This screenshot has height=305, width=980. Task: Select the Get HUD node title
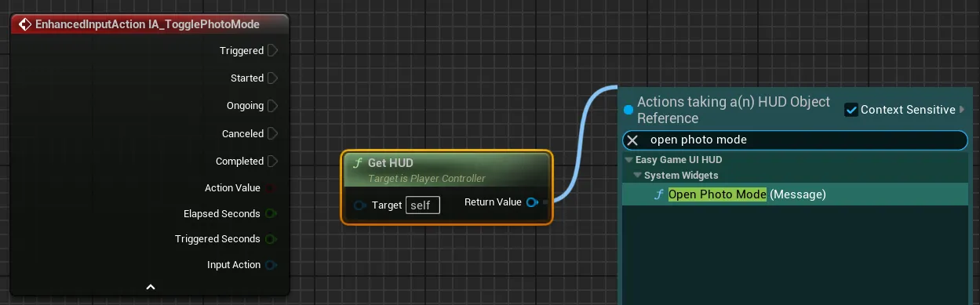coord(391,163)
